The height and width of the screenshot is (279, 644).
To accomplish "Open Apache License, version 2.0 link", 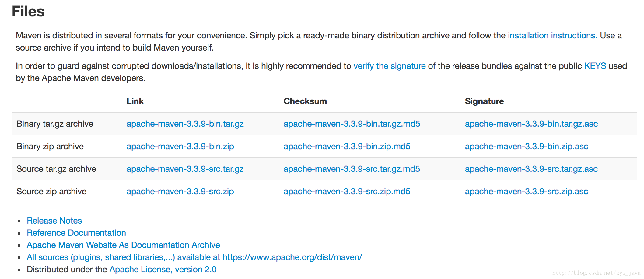I will (163, 270).
